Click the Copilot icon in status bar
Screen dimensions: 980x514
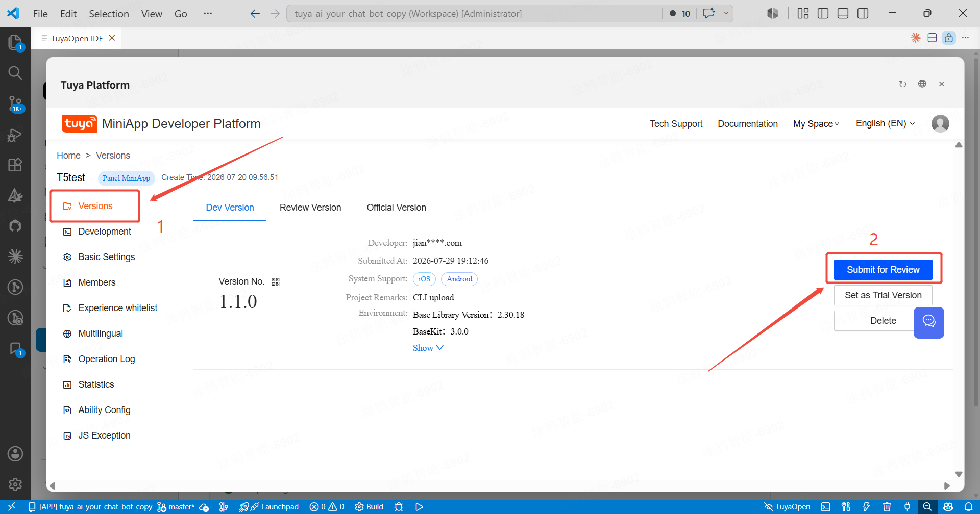[x=948, y=506]
